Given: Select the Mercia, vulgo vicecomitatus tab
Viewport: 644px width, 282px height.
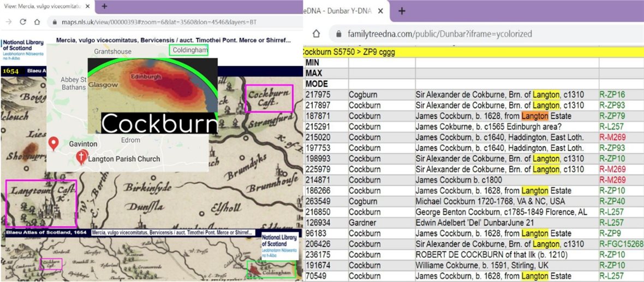Looking at the screenshot, I should tap(41, 7).
